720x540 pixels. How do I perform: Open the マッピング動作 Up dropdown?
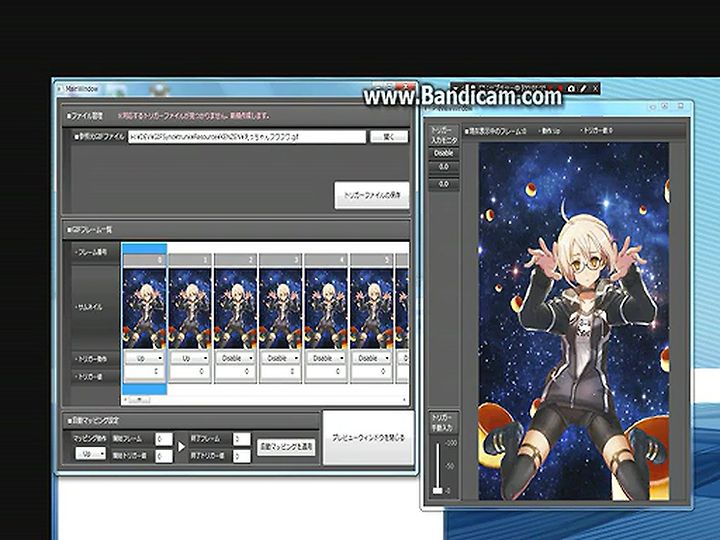click(x=90, y=454)
